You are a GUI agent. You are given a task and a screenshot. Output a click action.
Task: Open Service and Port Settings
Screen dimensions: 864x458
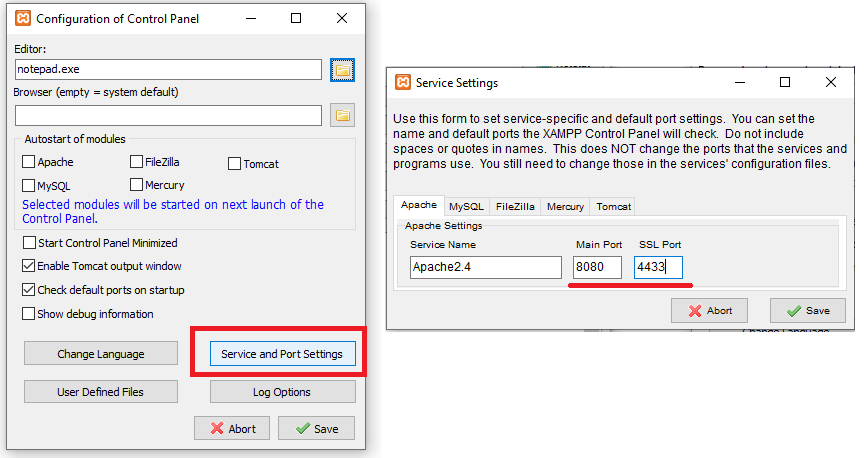click(282, 354)
